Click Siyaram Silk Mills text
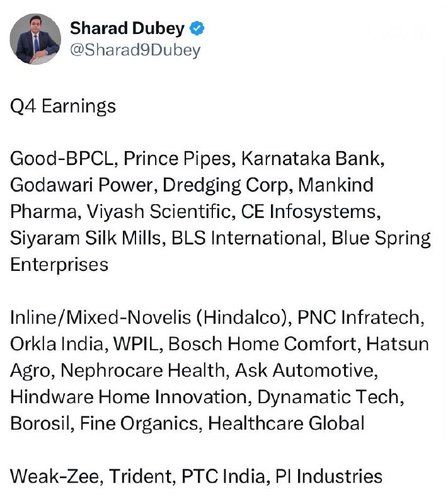 85,239
